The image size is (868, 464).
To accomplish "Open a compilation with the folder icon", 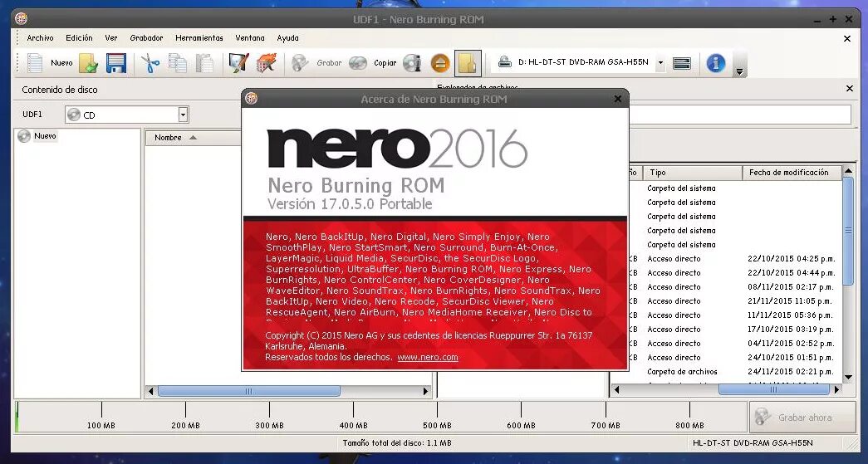I will point(89,63).
